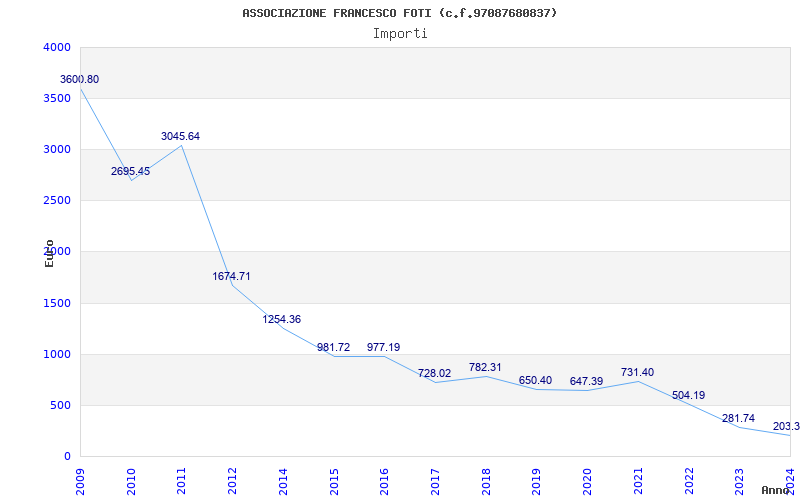Screen dimensions: 800x500
Task: Click the partly cut 203.3 data label
Action: pos(786,427)
